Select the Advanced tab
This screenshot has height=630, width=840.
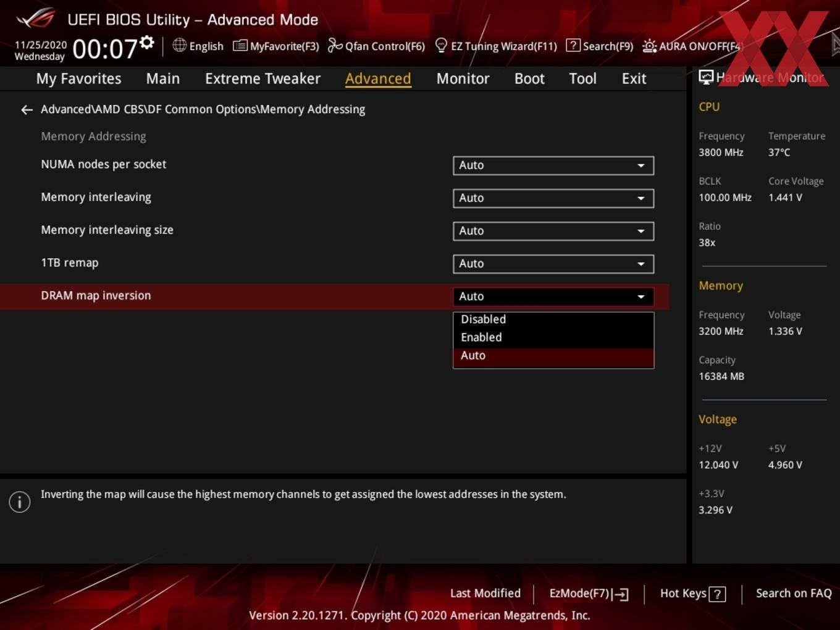pos(378,78)
